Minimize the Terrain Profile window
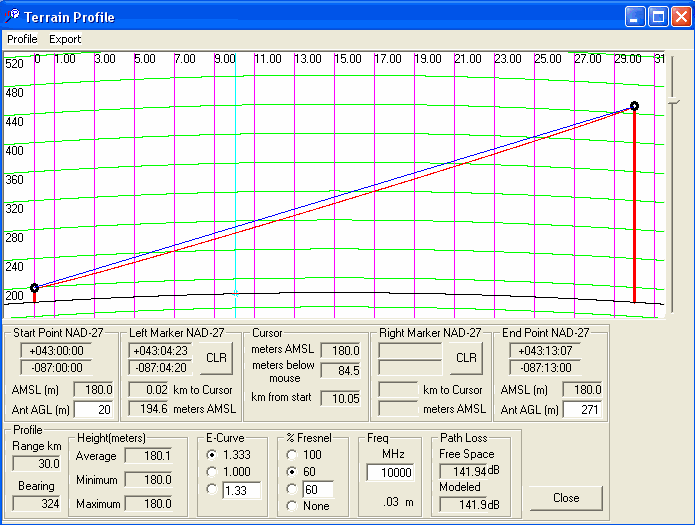 tap(635, 17)
